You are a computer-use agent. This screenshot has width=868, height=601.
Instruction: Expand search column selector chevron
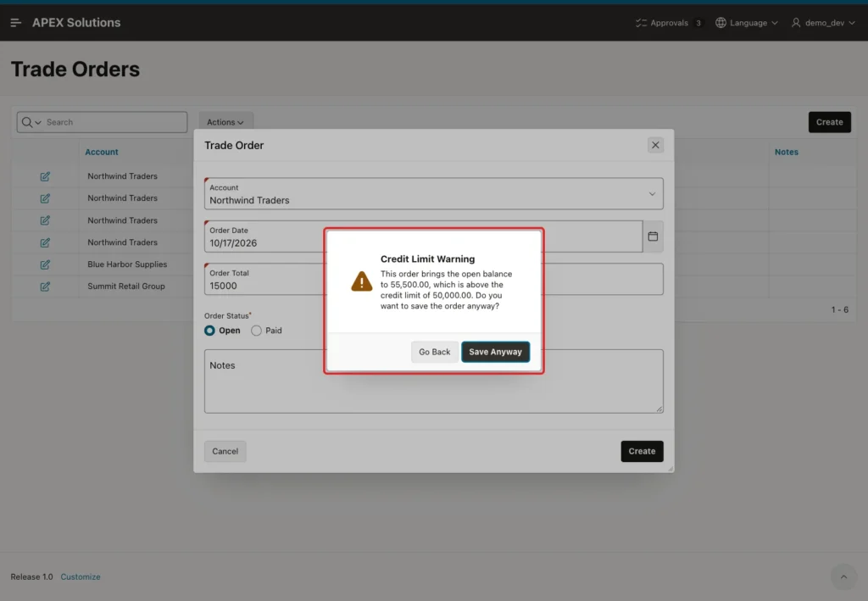38,122
